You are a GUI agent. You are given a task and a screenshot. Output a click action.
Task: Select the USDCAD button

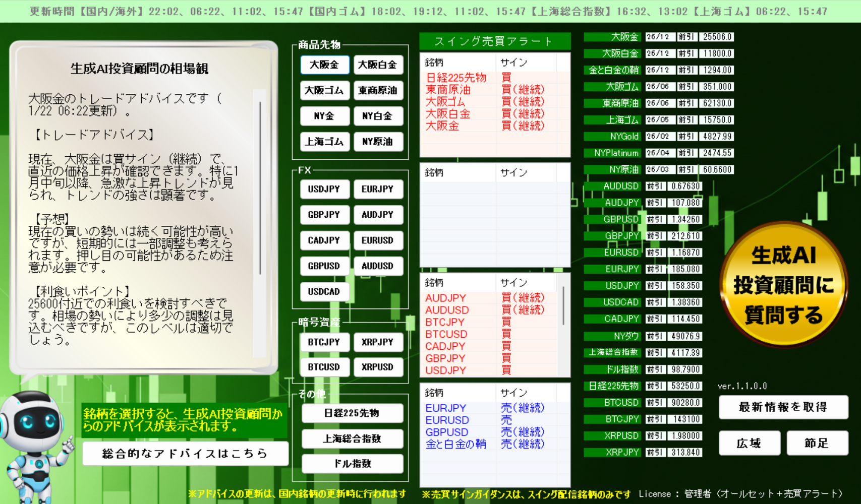point(324,292)
